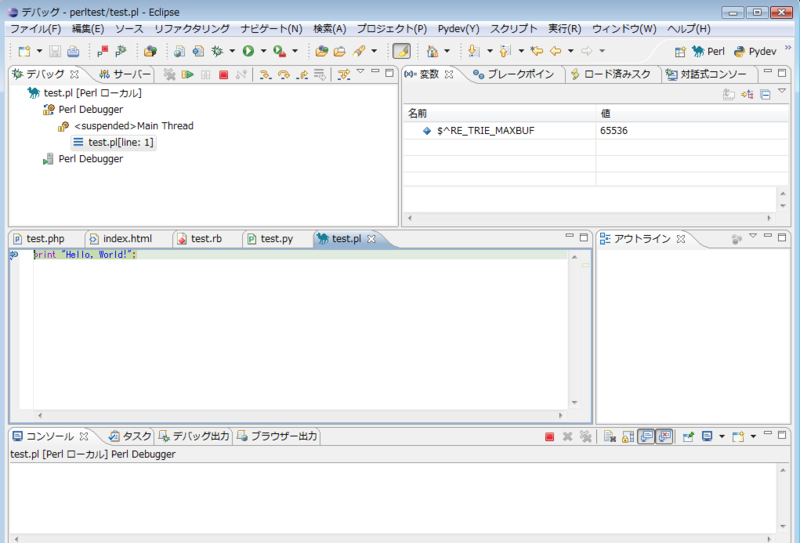Close the アウトライン view
800x543 pixels.
(681, 239)
